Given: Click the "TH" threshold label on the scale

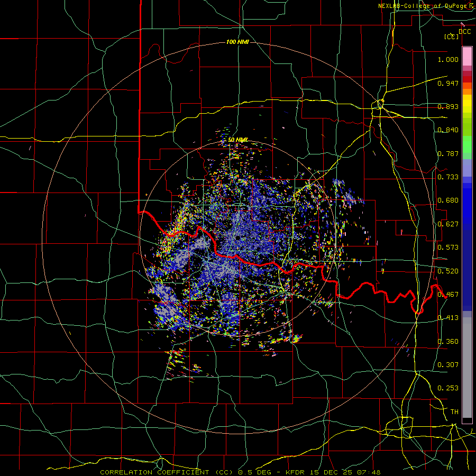Looking at the screenshot, I should click(454, 412).
